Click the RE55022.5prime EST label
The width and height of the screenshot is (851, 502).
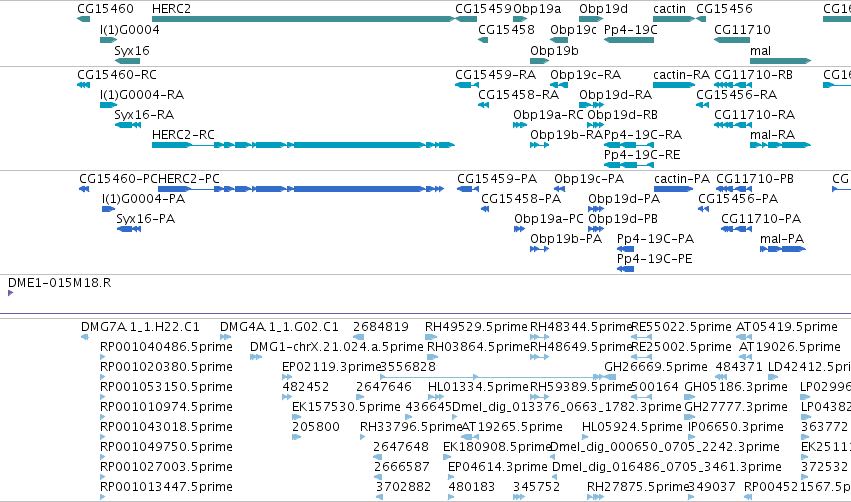click(x=681, y=327)
